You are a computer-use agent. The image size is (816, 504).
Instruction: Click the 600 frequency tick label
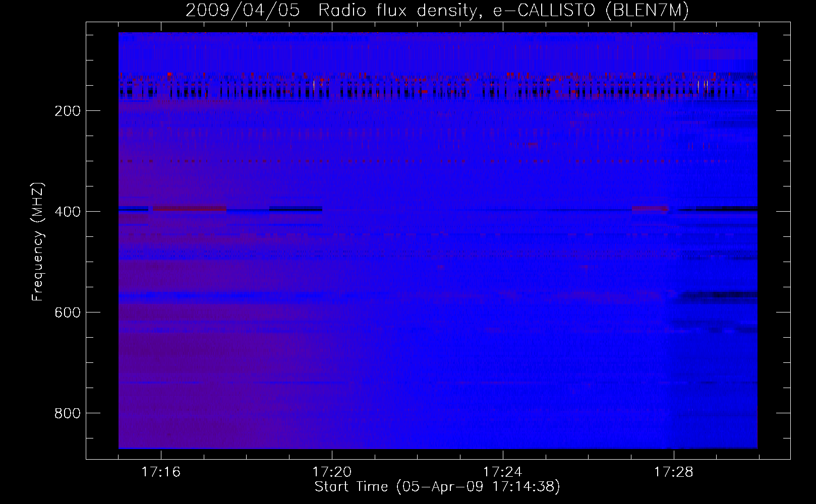[68, 312]
